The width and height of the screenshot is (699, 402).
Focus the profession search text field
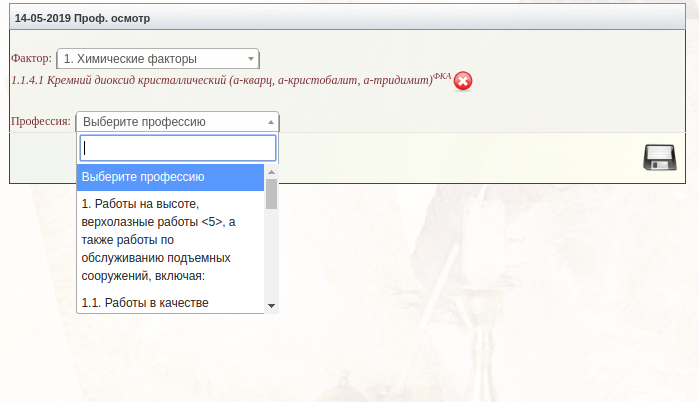178,148
